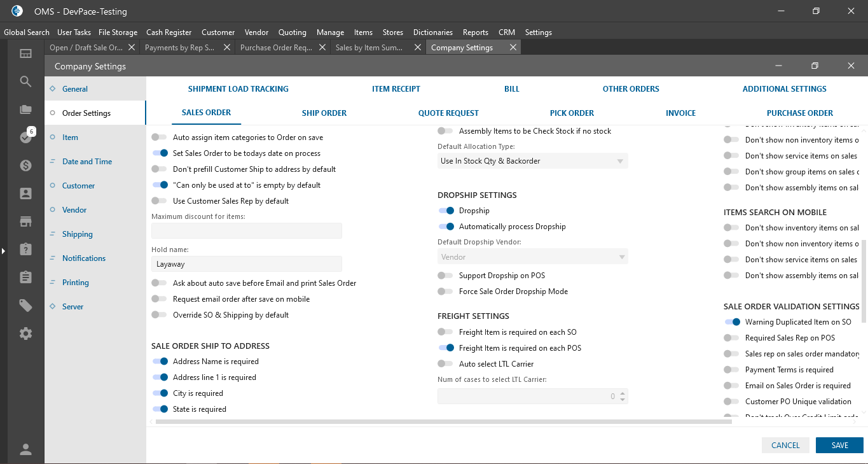
Task: Switch to the SHIP ORDER tab
Action: pyautogui.click(x=324, y=113)
